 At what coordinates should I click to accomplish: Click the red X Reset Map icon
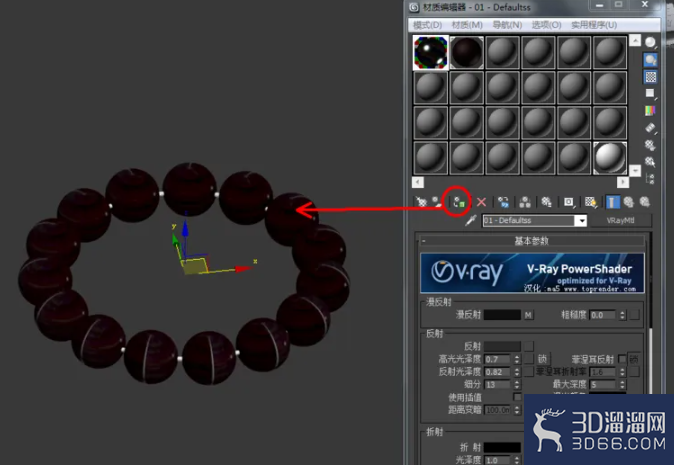tap(481, 202)
